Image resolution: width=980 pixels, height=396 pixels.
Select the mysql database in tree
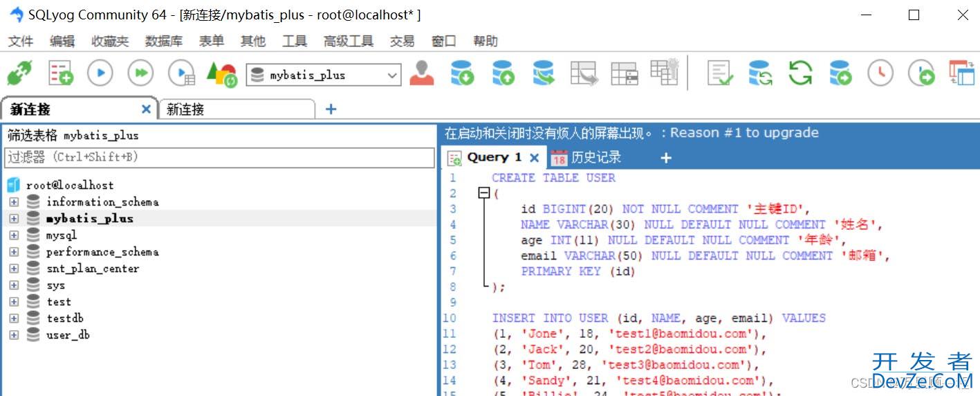[62, 235]
